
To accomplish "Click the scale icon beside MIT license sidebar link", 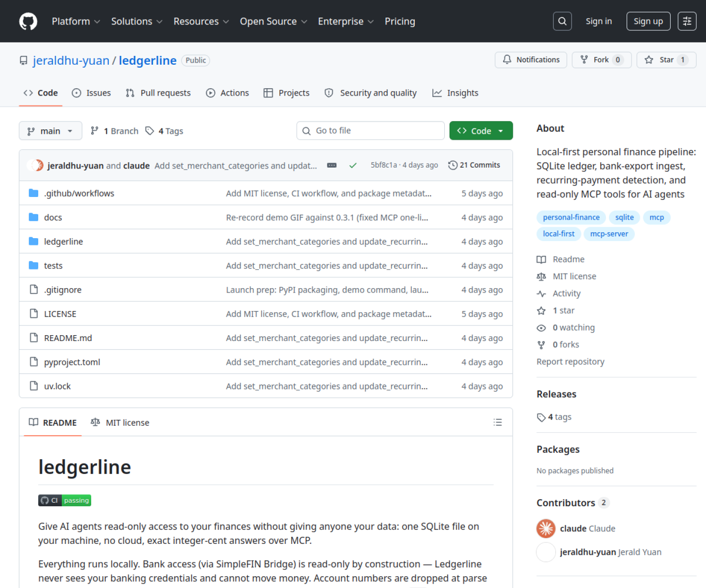I will click(541, 276).
